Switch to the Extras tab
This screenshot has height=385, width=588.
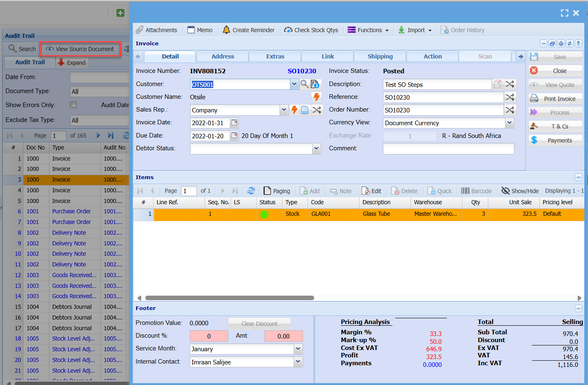click(x=275, y=56)
